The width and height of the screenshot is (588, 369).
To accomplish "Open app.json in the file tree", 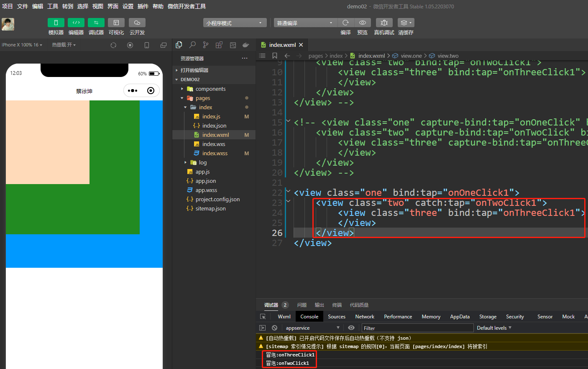I will click(x=206, y=181).
